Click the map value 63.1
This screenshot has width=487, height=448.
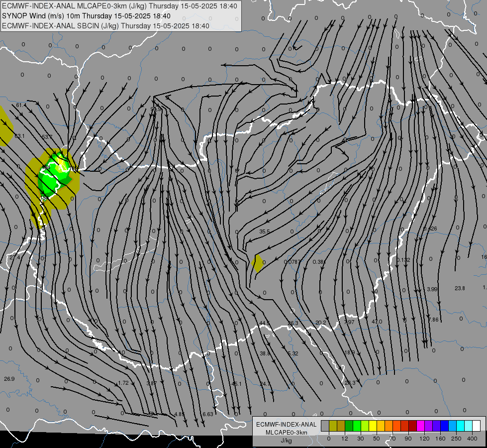tap(19, 136)
